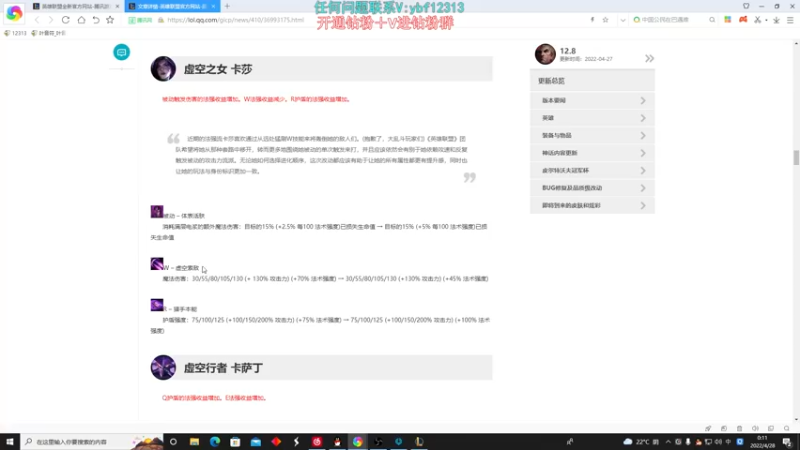Open the address bar dropdown arrow

(x=622, y=20)
